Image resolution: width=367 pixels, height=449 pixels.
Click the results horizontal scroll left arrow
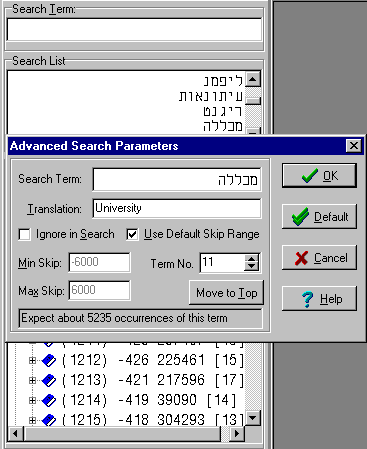[15, 434]
